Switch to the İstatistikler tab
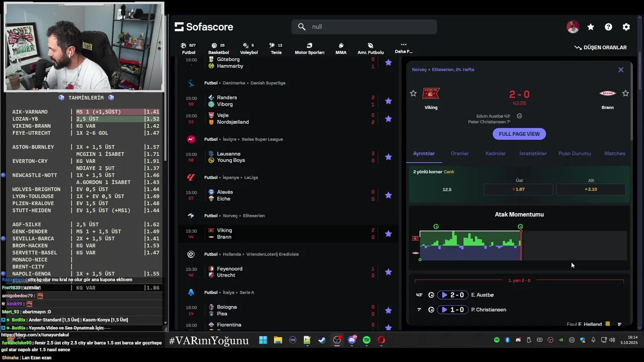This screenshot has height=362, width=644. tap(533, 153)
